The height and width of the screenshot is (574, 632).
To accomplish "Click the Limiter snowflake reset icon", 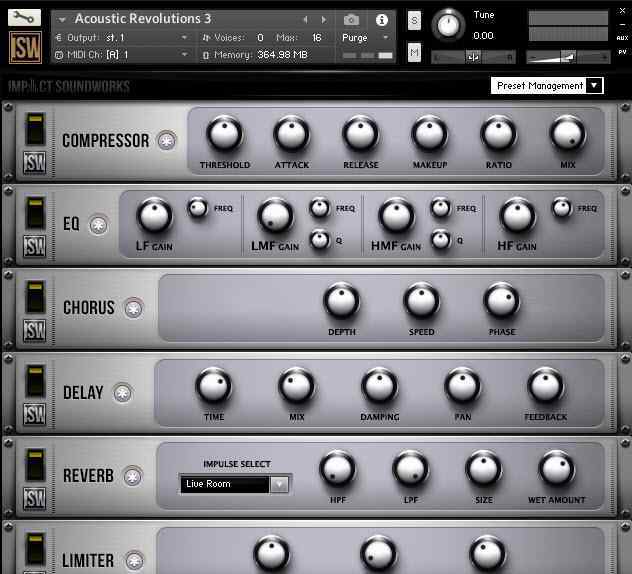I will (134, 560).
